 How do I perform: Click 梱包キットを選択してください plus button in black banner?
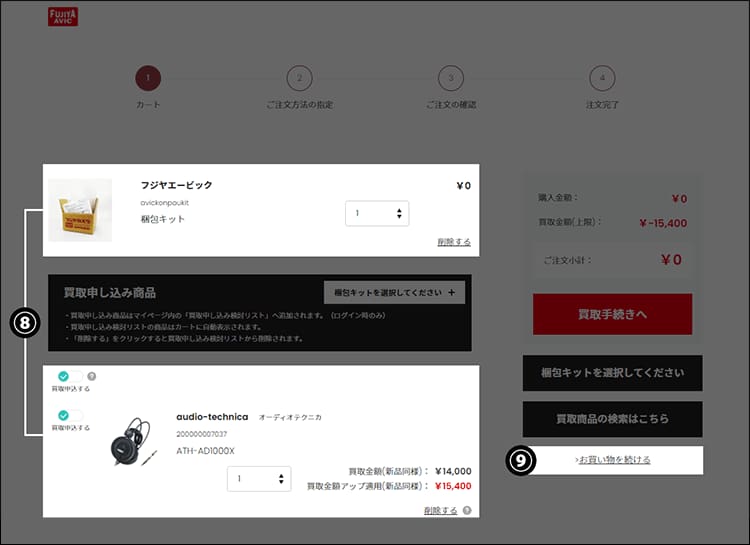pyautogui.click(x=394, y=292)
